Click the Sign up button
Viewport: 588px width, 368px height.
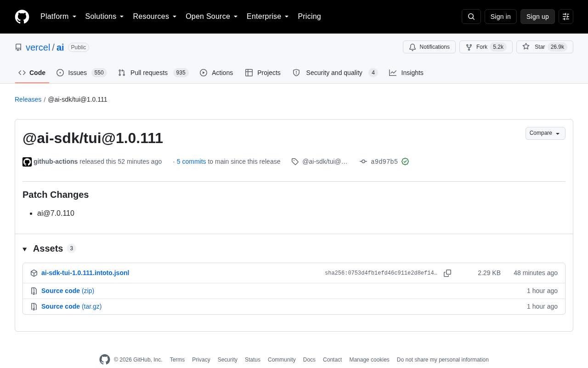[x=537, y=17]
